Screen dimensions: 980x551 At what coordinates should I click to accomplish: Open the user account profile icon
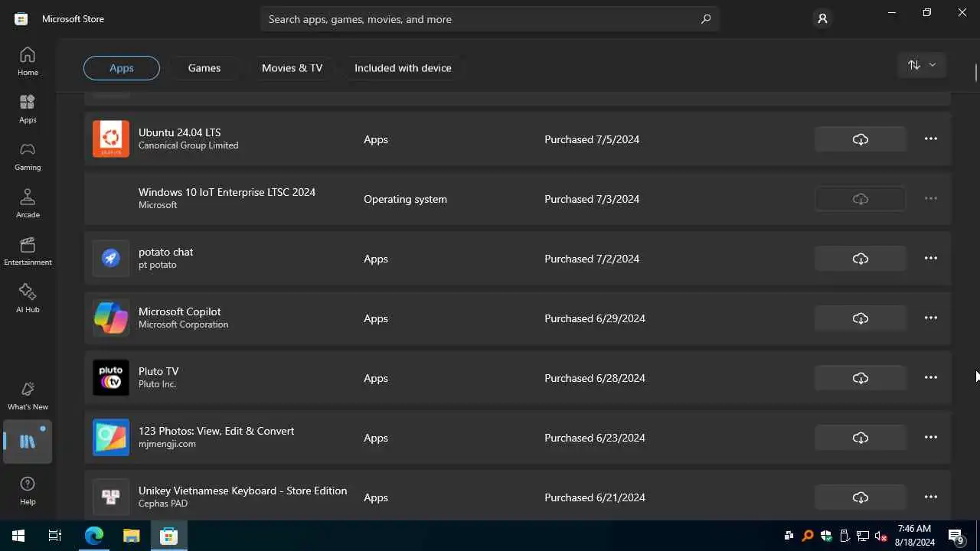[822, 19]
